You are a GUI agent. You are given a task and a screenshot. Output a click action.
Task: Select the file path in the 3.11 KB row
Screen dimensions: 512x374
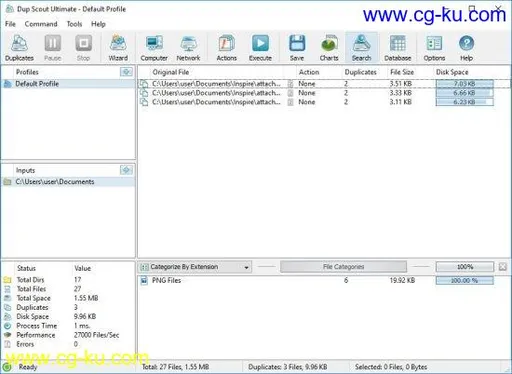(216, 102)
